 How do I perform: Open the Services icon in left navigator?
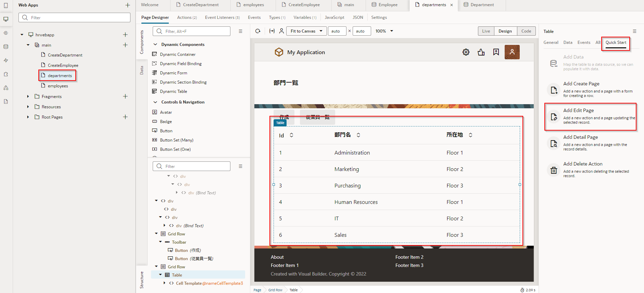click(x=6, y=33)
